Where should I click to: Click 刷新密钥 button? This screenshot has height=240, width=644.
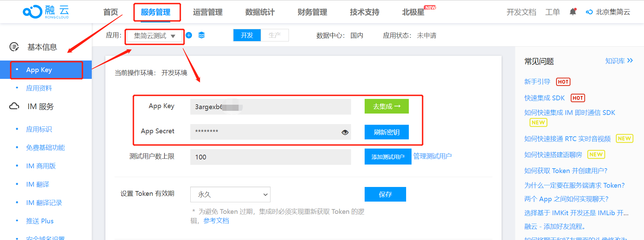tap(387, 132)
